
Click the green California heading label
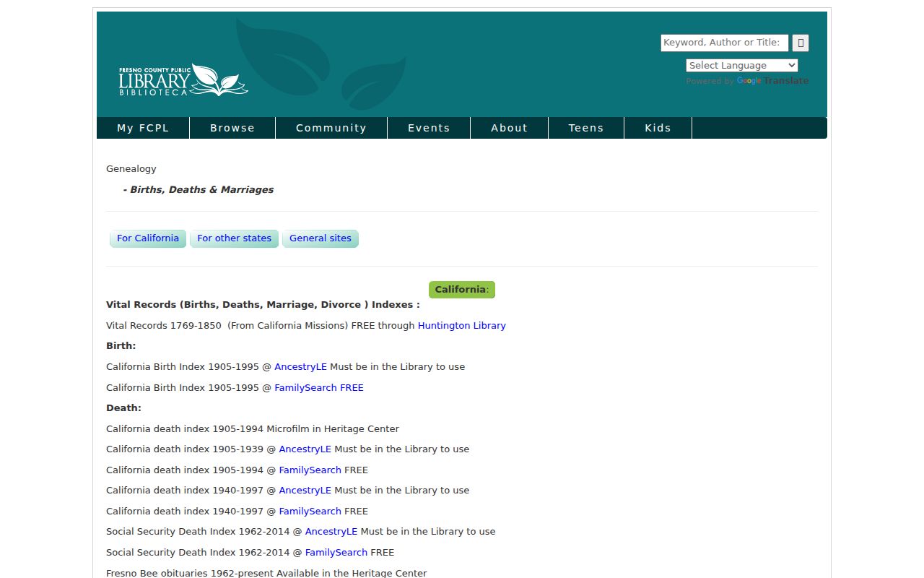(462, 290)
